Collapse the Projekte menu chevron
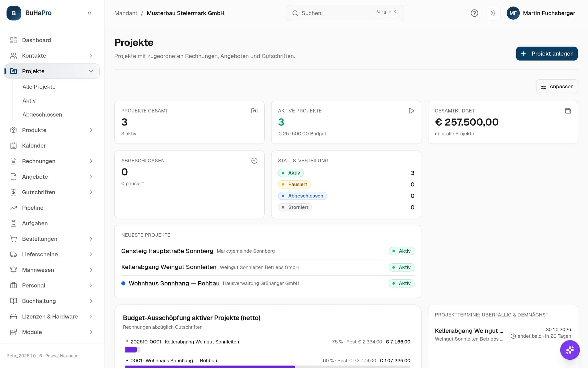 [x=91, y=71]
